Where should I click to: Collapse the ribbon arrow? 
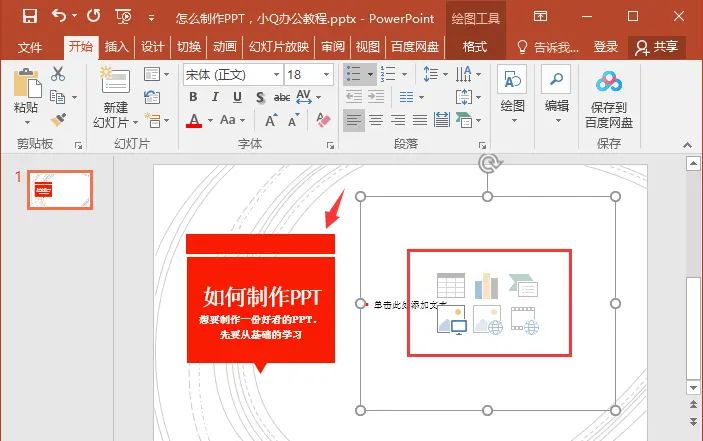point(687,145)
